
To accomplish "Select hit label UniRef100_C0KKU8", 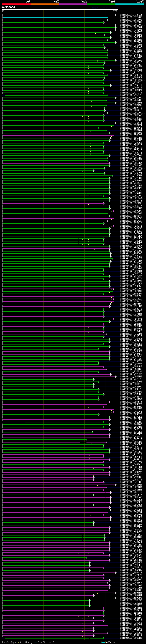I will coord(131,58).
